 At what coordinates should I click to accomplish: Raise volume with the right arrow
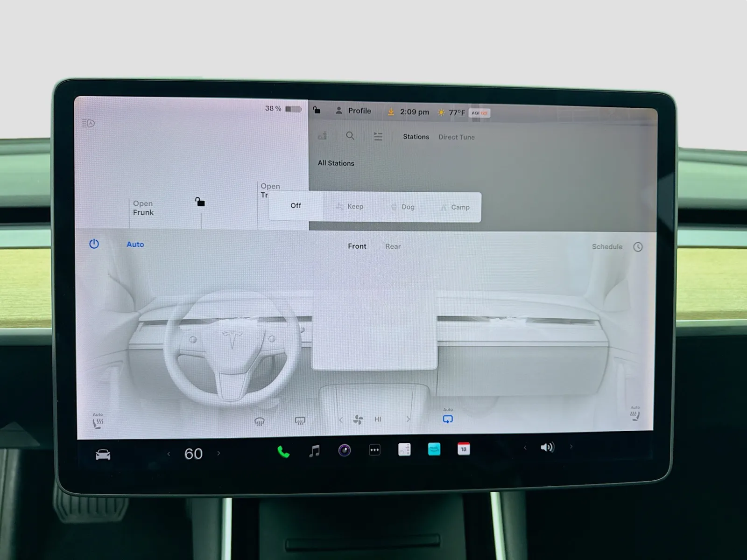[x=571, y=447]
